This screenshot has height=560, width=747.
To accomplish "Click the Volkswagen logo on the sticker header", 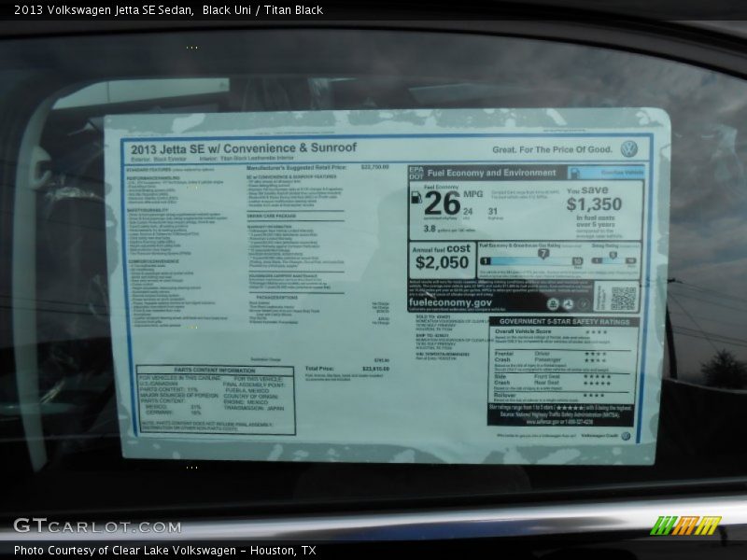I will click(x=628, y=149).
